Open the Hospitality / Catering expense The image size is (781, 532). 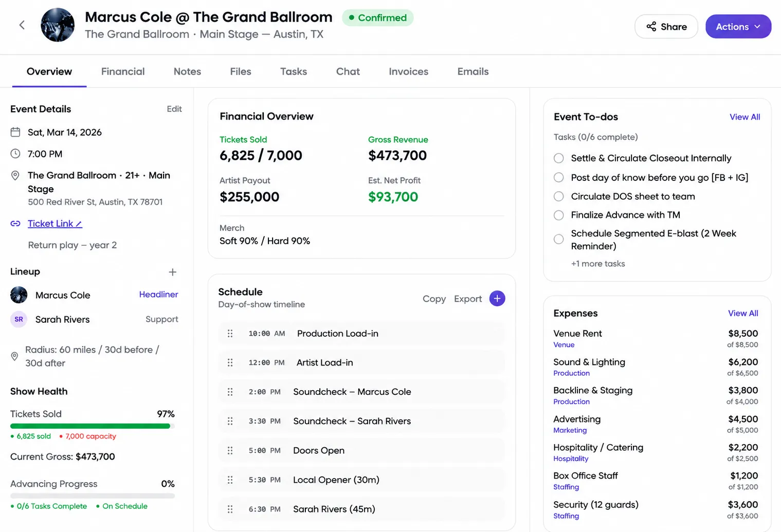click(656, 452)
